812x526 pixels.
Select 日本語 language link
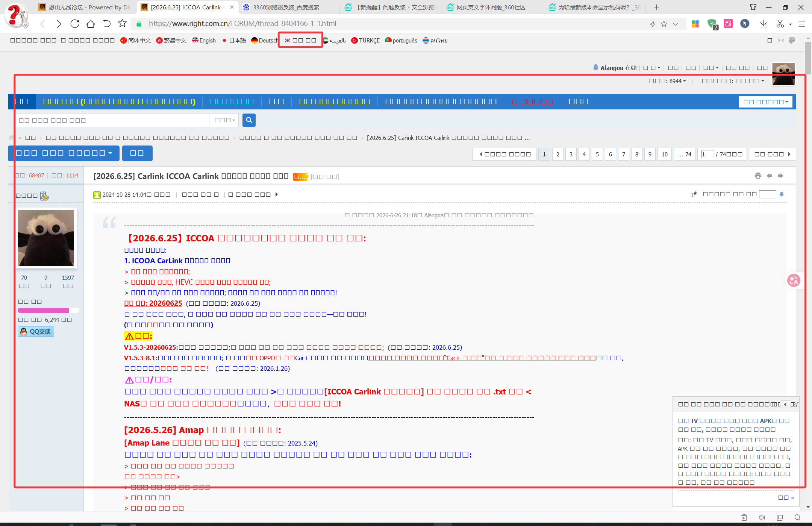233,40
